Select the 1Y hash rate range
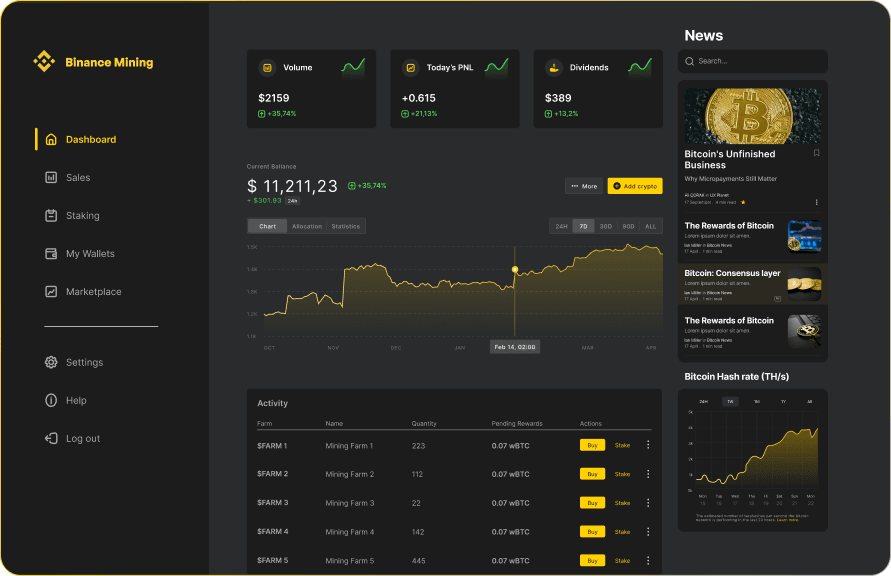 click(784, 402)
